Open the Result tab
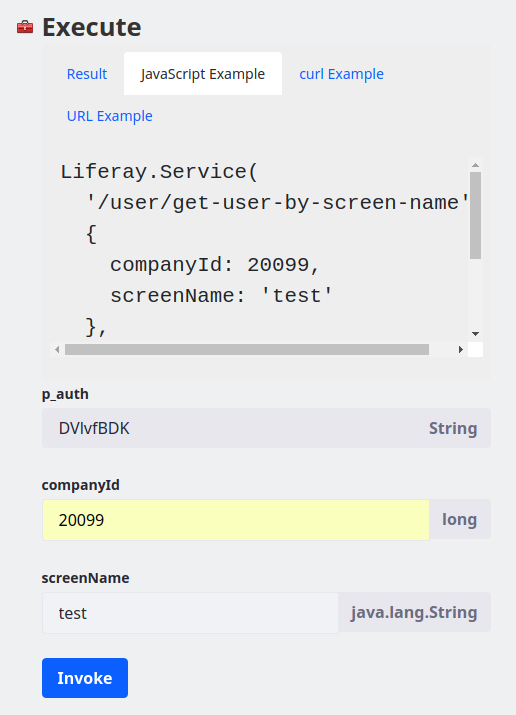This screenshot has width=516, height=715. [87, 74]
